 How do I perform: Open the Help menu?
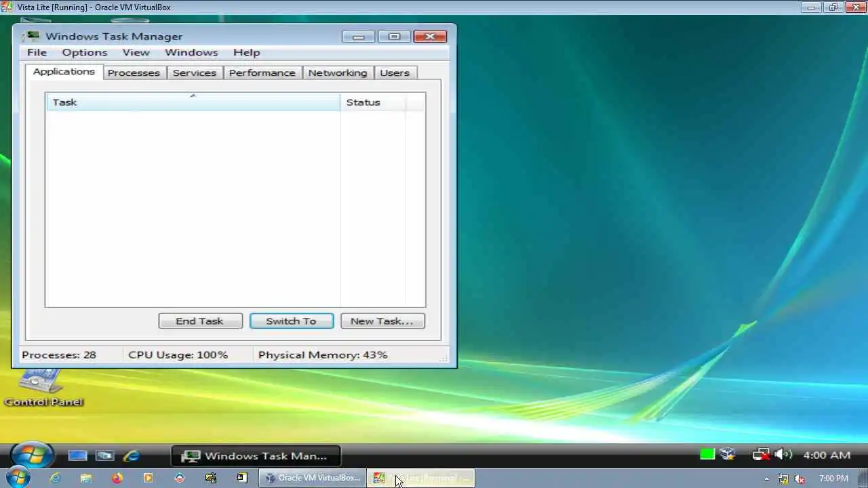pos(246,52)
